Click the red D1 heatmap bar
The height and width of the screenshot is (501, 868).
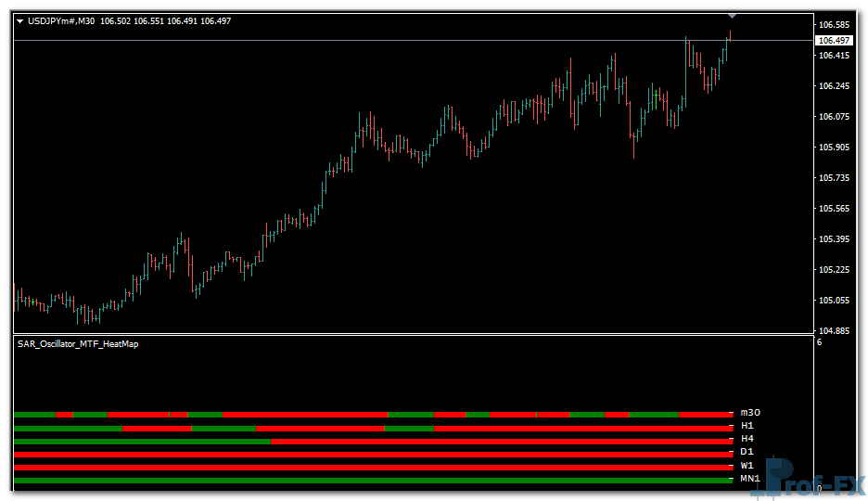point(371,455)
